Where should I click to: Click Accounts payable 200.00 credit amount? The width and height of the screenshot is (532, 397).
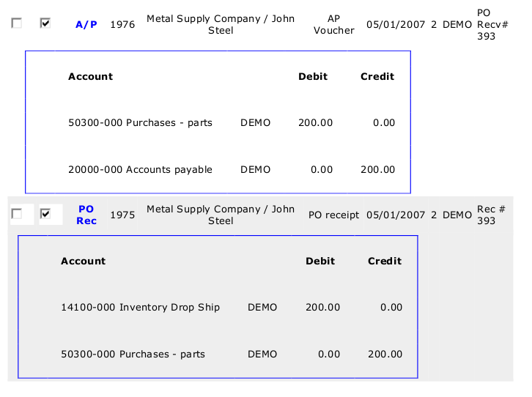point(377,169)
